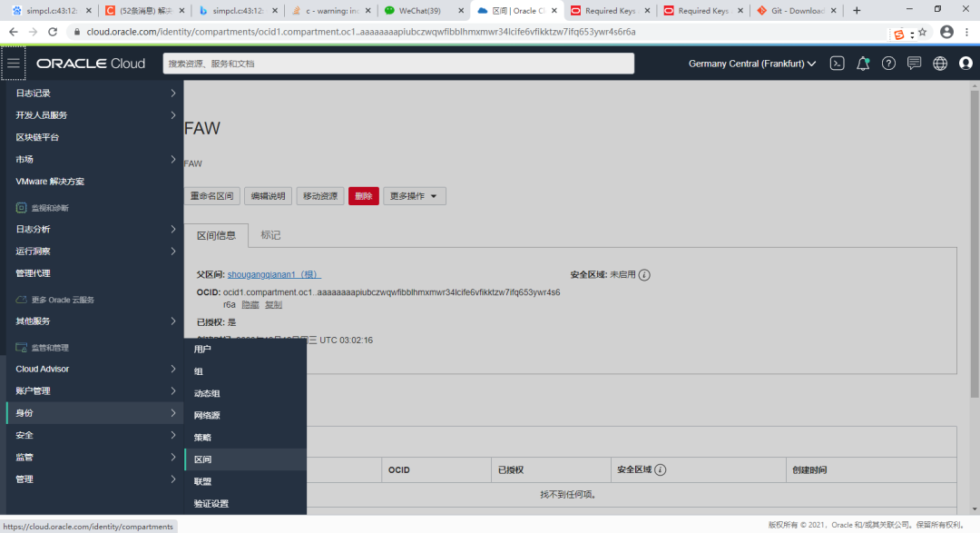
Task: Expand the 开发人员服务 menu entry
Action: (x=94, y=115)
